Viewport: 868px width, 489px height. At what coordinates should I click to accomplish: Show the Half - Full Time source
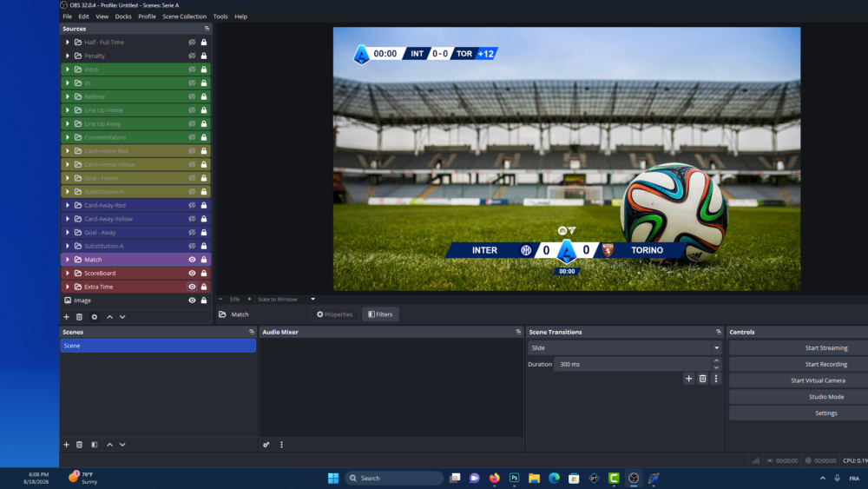coord(192,42)
